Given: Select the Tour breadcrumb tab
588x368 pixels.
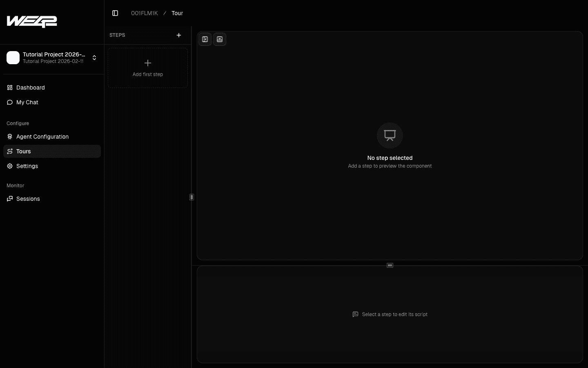Looking at the screenshot, I should pos(177,13).
